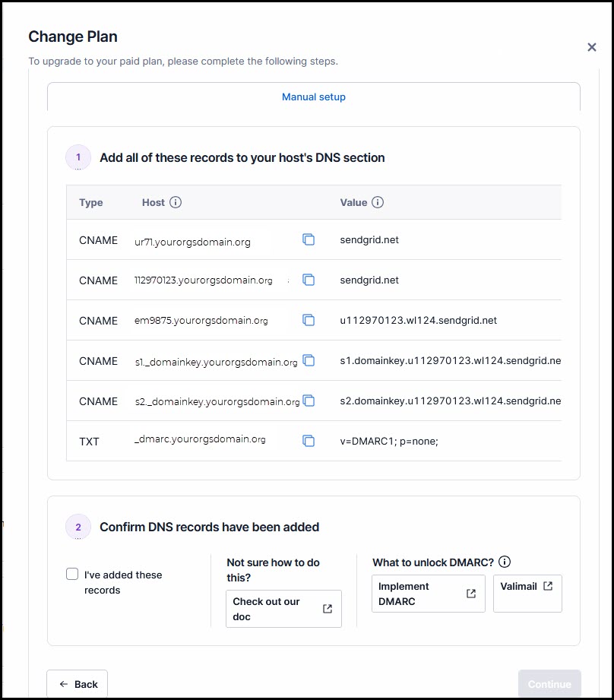This screenshot has width=614, height=700.
Task: Select the em9875.yourorgsdomain.org host text
Action: [x=201, y=321]
